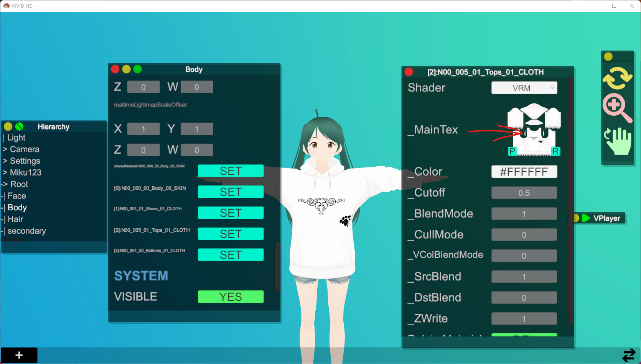The width and height of the screenshot is (641, 364).
Task: Click SET for [2]:N00_005_01_Tops_01_CLOTH
Action: tap(231, 234)
